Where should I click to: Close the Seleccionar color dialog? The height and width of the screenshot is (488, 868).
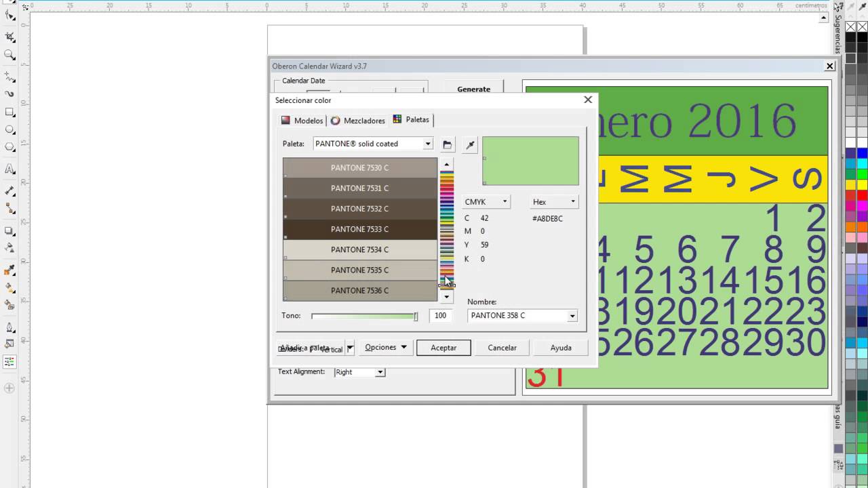[588, 100]
